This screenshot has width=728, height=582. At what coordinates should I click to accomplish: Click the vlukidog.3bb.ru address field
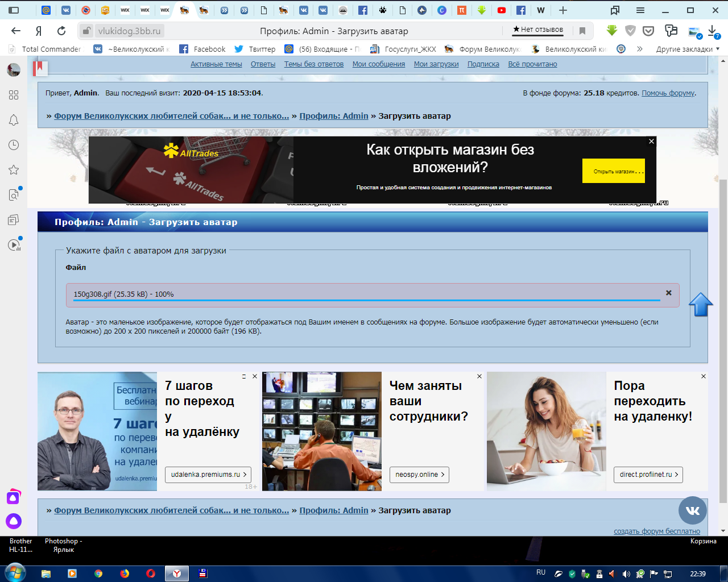click(x=129, y=31)
